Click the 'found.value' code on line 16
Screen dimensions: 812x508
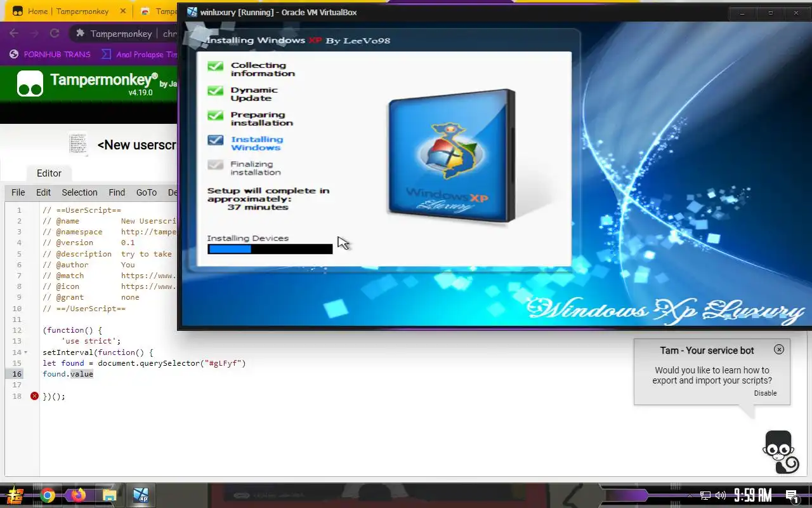[68, 374]
